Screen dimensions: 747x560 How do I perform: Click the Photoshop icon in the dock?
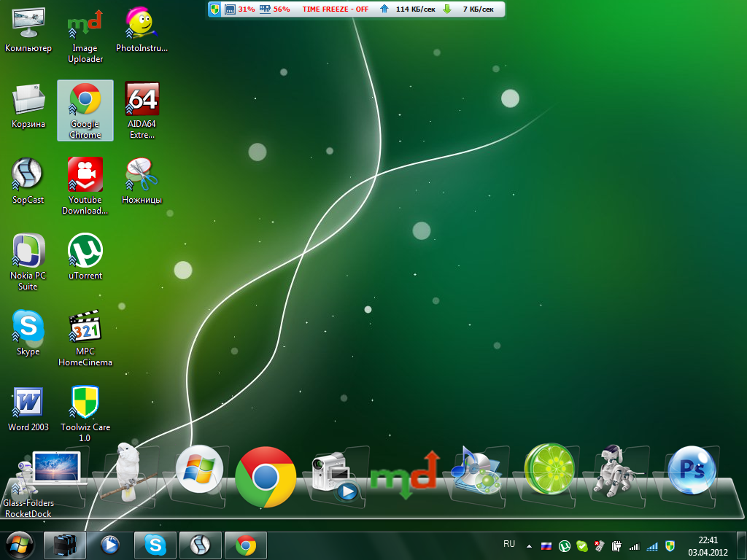pyautogui.click(x=692, y=470)
